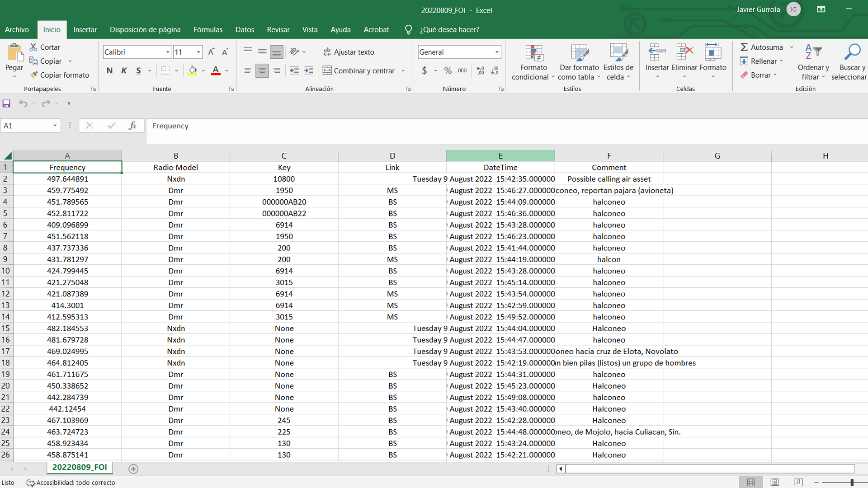
Task: Click the Merge and Center icon
Action: point(327,70)
